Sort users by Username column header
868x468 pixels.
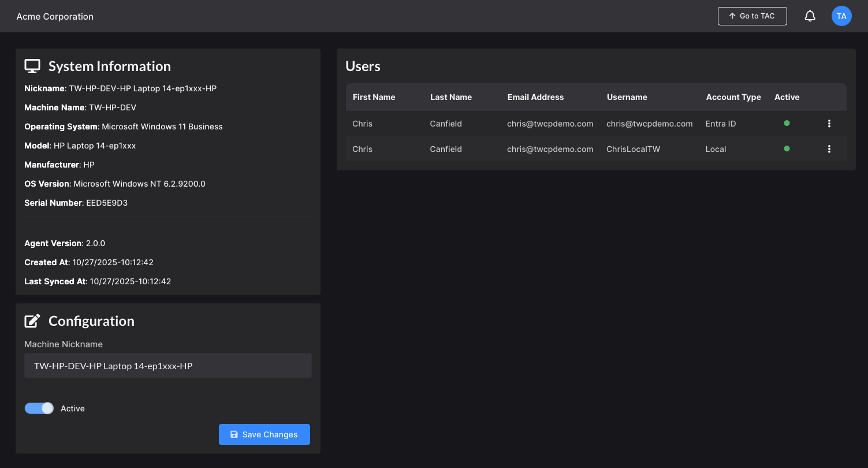point(627,97)
